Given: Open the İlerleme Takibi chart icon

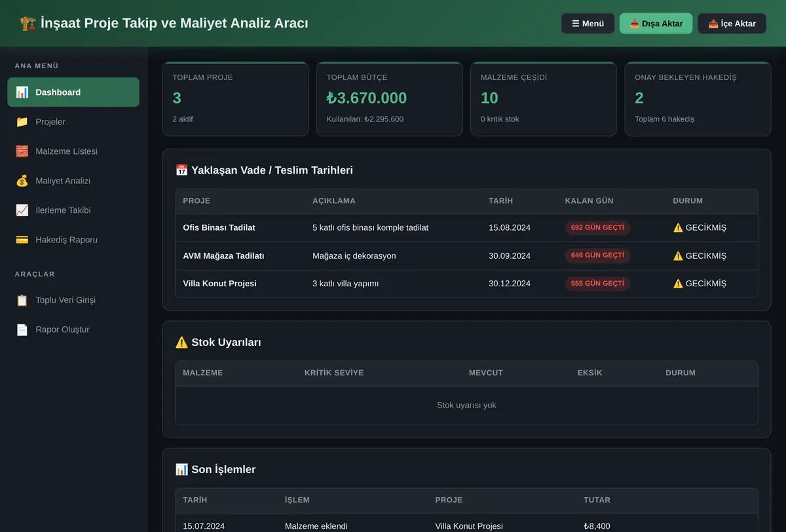Looking at the screenshot, I should coord(22,210).
